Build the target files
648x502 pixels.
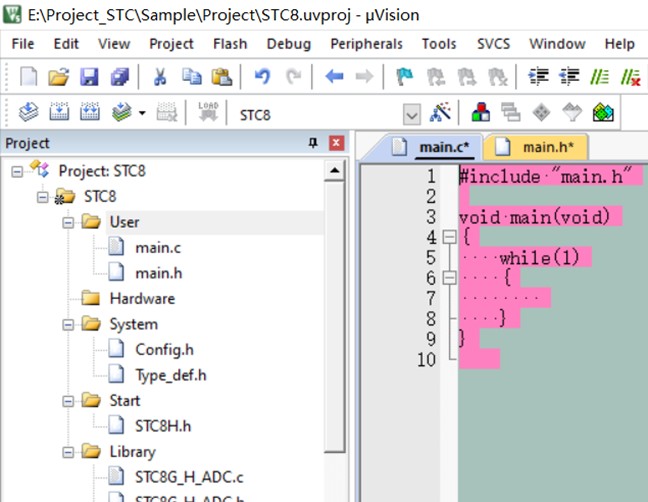[59, 112]
